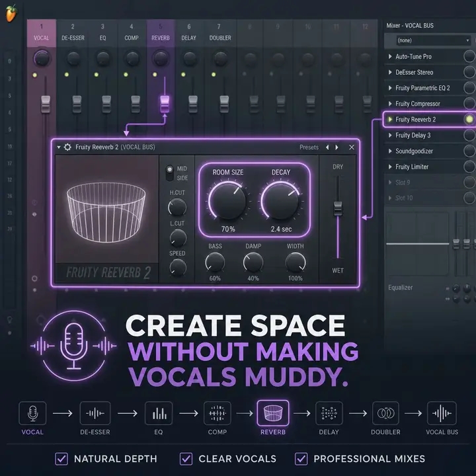
Task: Open the Fruity Reeverb 2 gear settings
Action: pyautogui.click(x=67, y=147)
